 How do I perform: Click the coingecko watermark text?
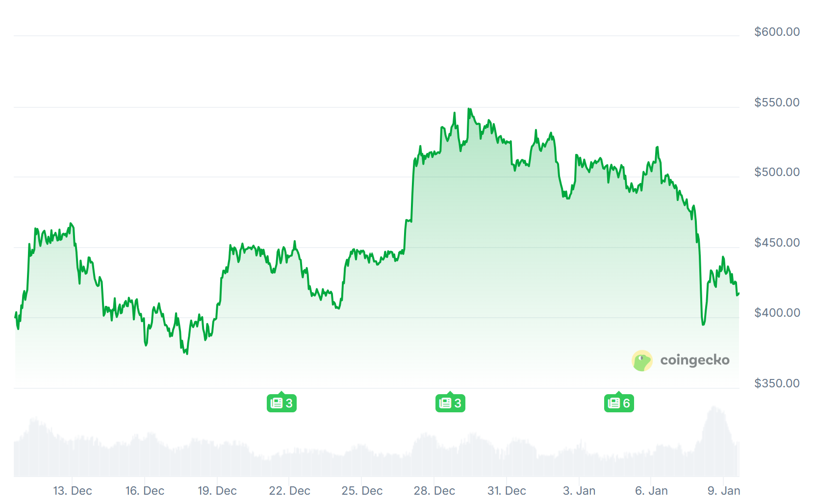694,360
